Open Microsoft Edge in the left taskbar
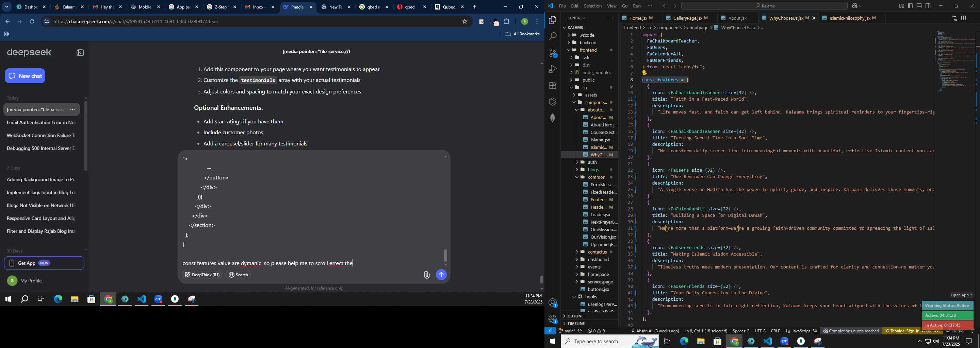 click(x=58, y=299)
